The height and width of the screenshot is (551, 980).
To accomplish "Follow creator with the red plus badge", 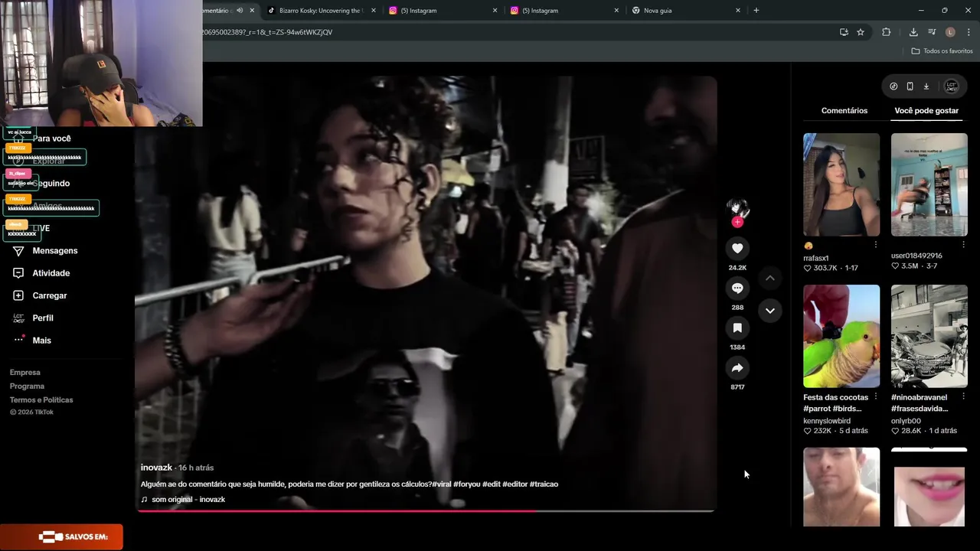I will pos(737,222).
